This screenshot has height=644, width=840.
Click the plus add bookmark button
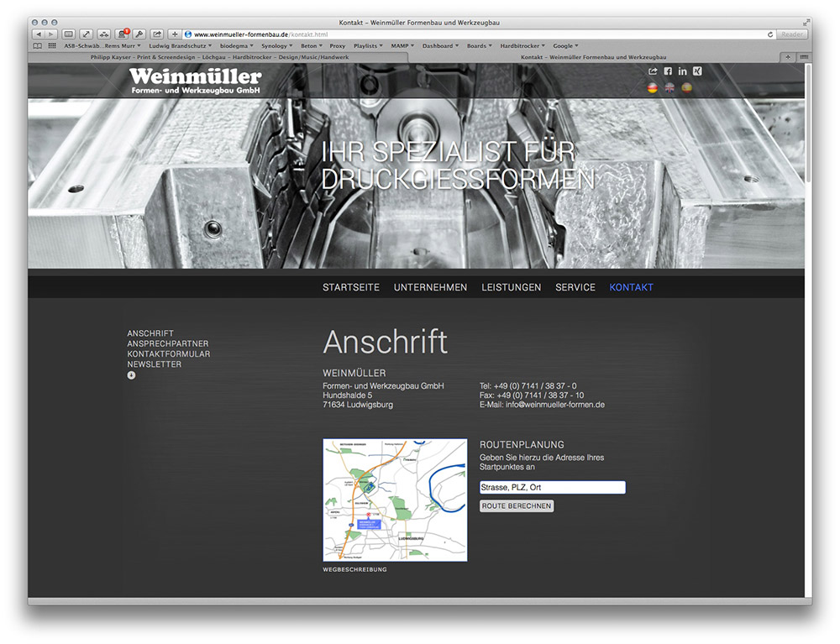coord(175,34)
